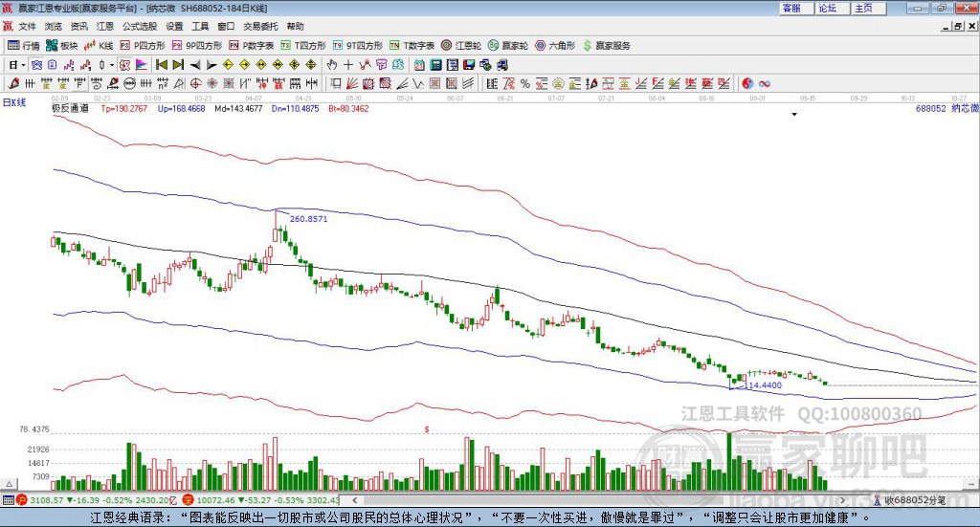
Task: Click the red pencil drawing tool
Action: pos(13,83)
